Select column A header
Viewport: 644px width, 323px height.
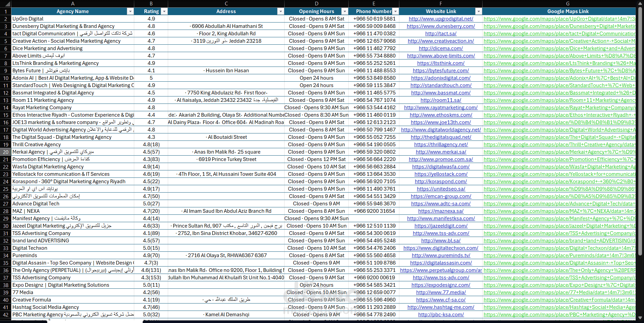73,4
